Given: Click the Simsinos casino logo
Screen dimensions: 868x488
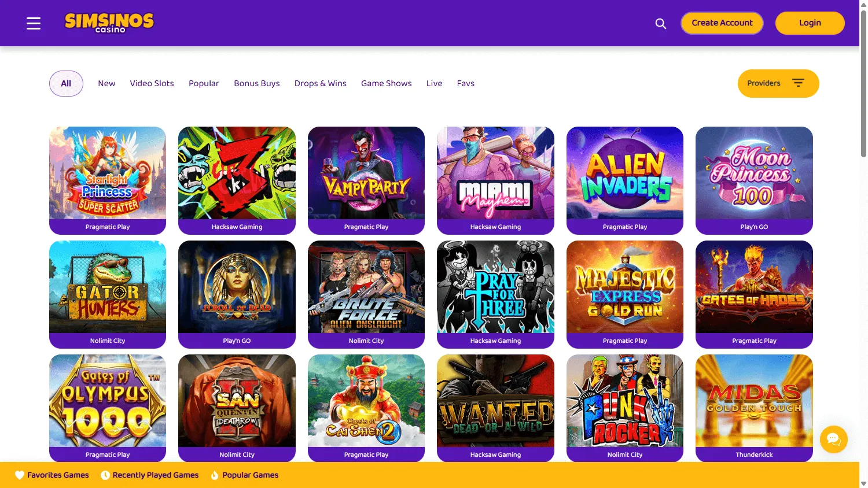Looking at the screenshot, I should tap(109, 23).
